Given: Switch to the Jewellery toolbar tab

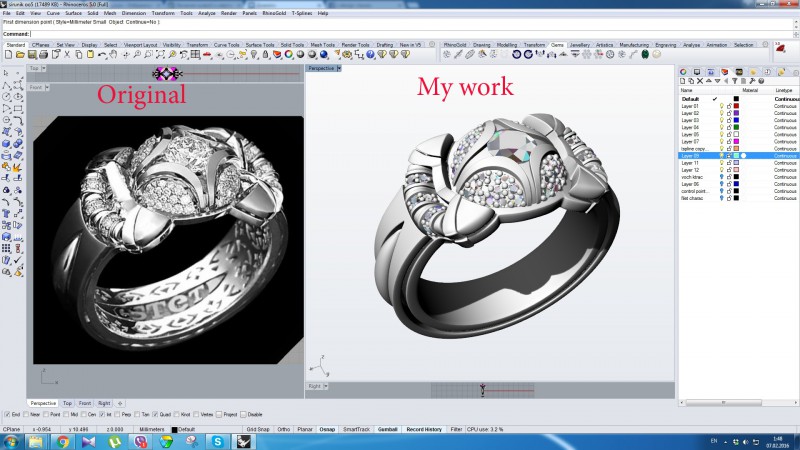Looking at the screenshot, I should coord(580,45).
